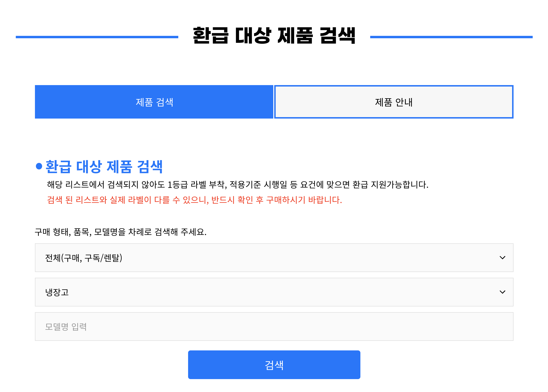Image resolution: width=548 pixels, height=392 pixels.
Task: Click the blue line right of the page title
Action: (x=451, y=37)
